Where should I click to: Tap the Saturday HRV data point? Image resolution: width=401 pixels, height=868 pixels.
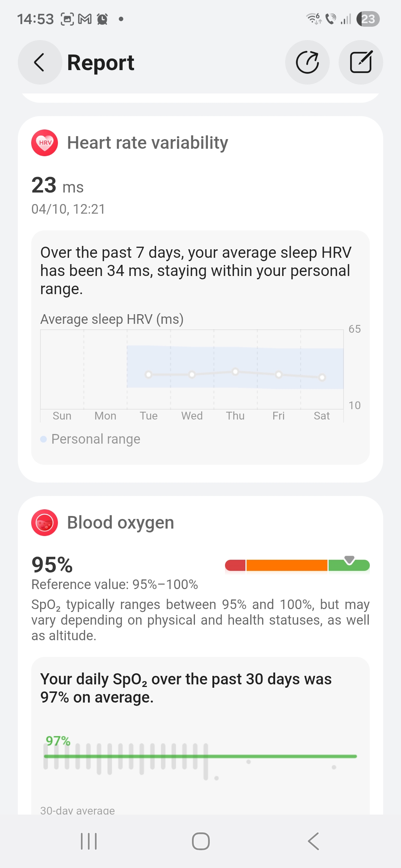click(322, 377)
